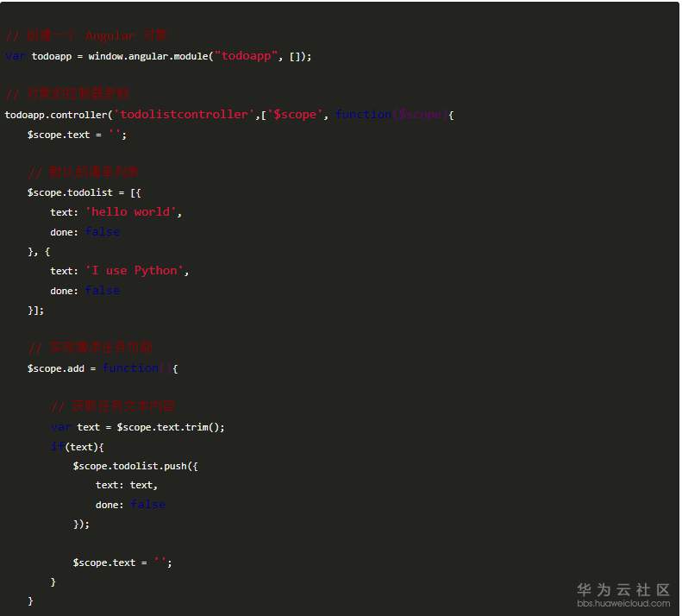Select the string 'hello world'
The image size is (682, 616).
(x=131, y=212)
